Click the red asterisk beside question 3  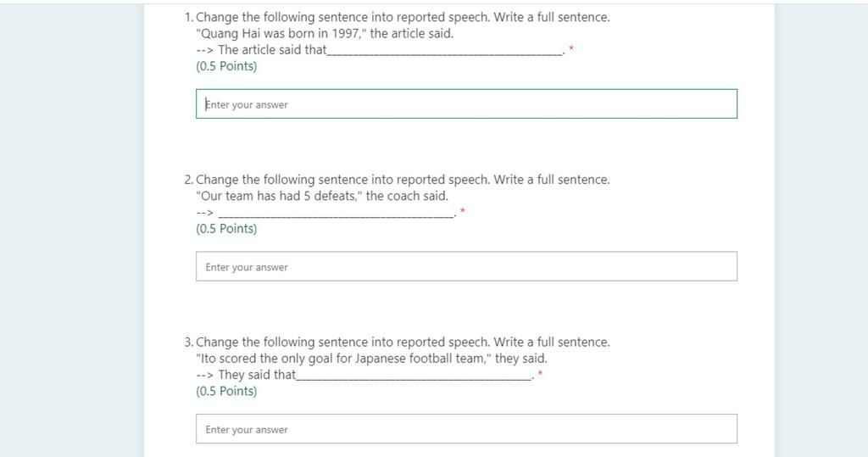point(540,373)
